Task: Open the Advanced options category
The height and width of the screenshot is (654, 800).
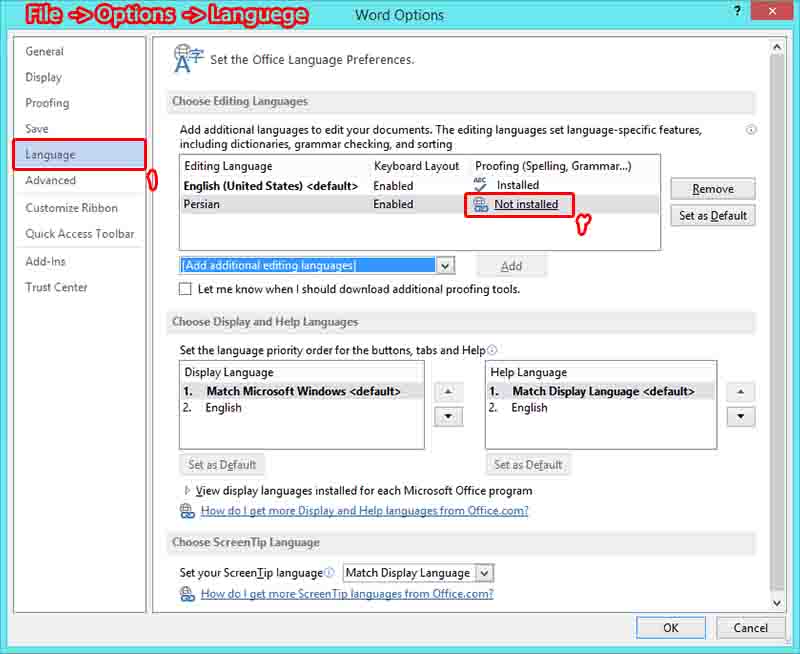Action: click(x=51, y=181)
